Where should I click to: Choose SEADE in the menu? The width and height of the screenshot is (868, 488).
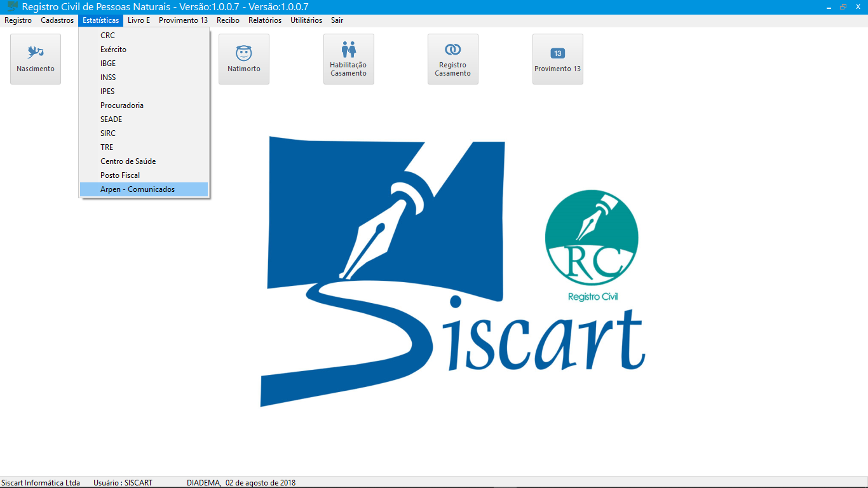(144, 119)
